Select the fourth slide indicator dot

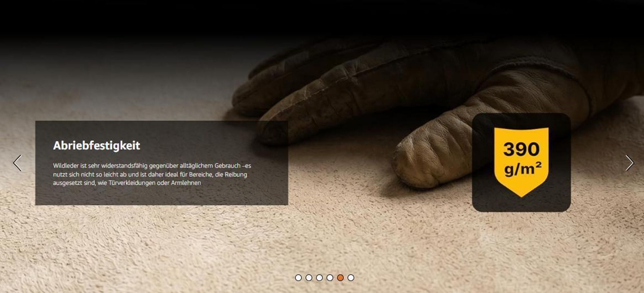pos(330,278)
